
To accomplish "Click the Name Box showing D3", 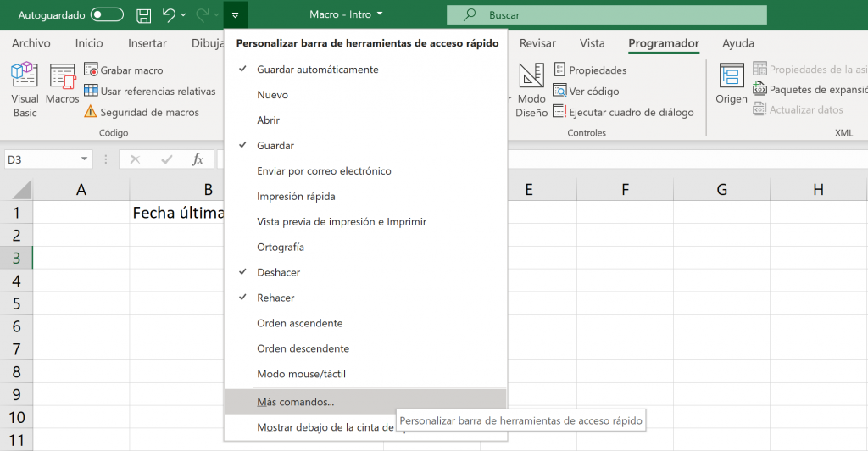I will click(x=42, y=159).
